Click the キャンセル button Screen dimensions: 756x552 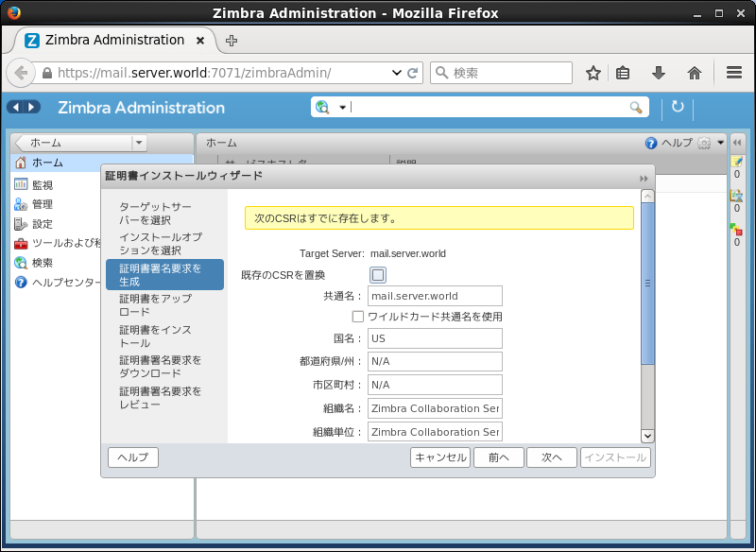pyautogui.click(x=440, y=457)
